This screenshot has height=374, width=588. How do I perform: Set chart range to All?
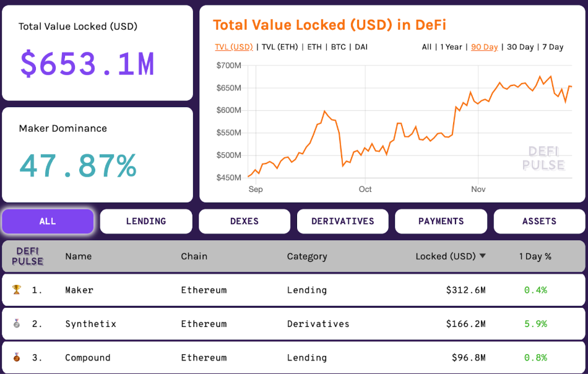tap(426, 47)
